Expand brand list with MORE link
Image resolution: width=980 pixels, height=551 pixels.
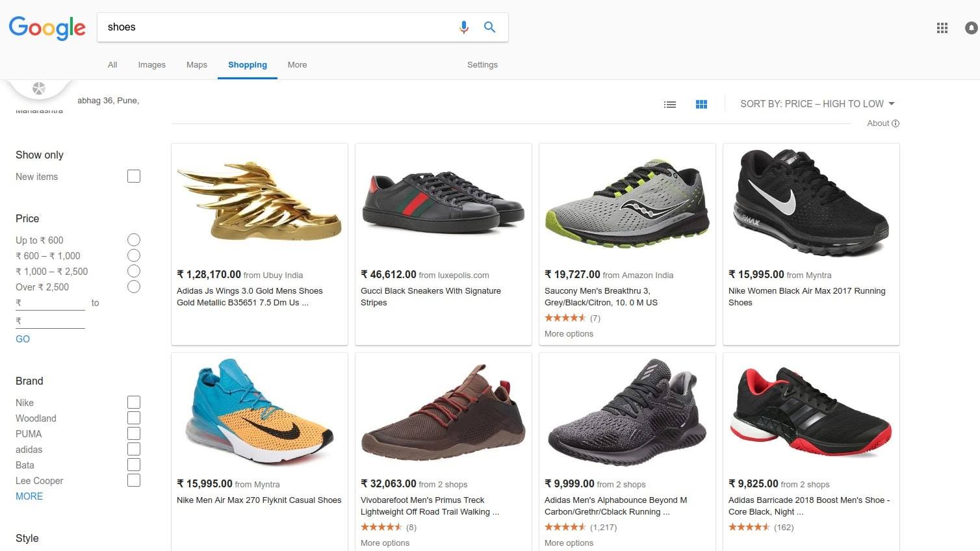29,496
